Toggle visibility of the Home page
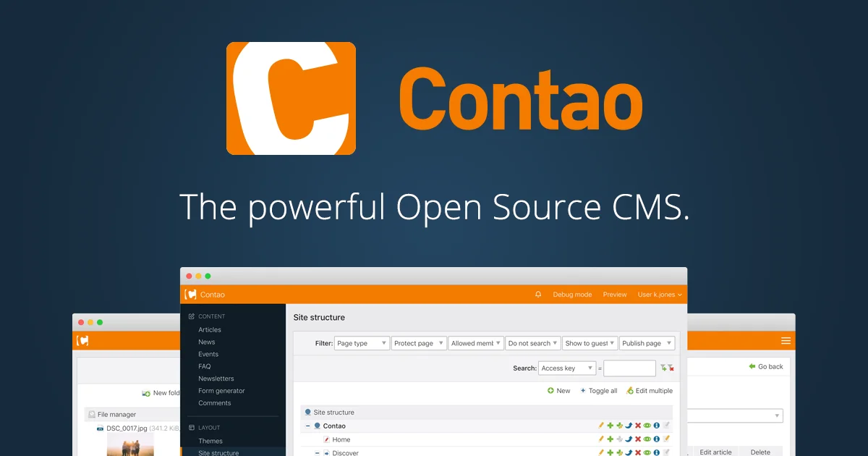 647,439
